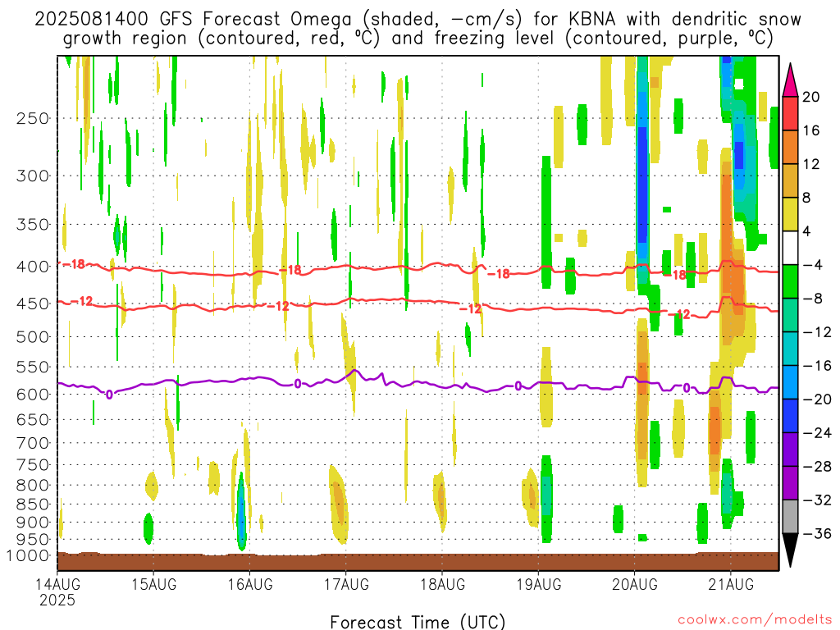Click the 650 pressure level label

point(33,419)
